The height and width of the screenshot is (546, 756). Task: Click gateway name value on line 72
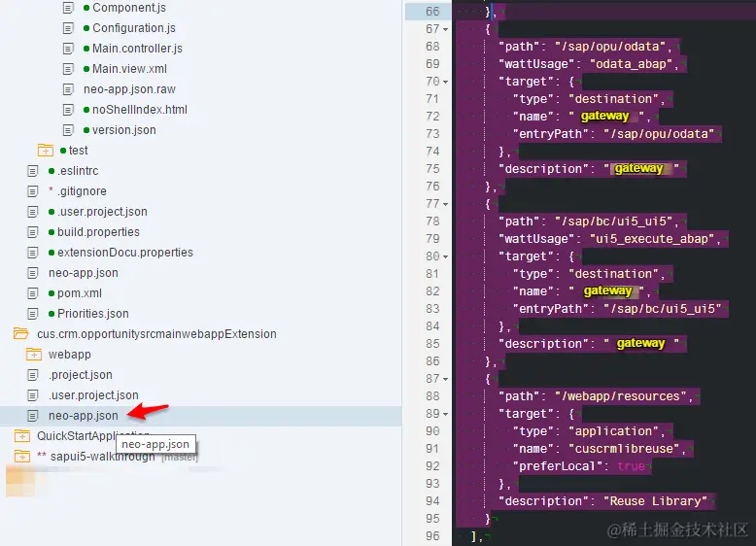click(605, 117)
